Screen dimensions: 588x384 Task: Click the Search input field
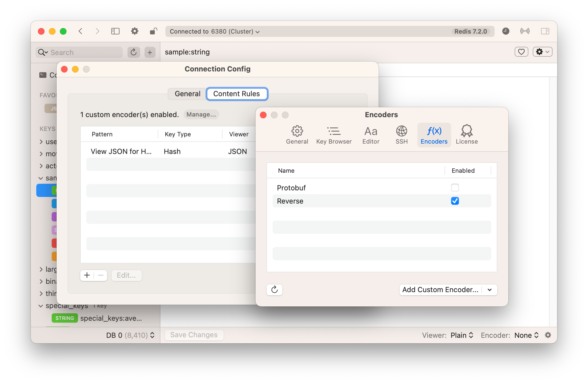pyautogui.click(x=79, y=52)
